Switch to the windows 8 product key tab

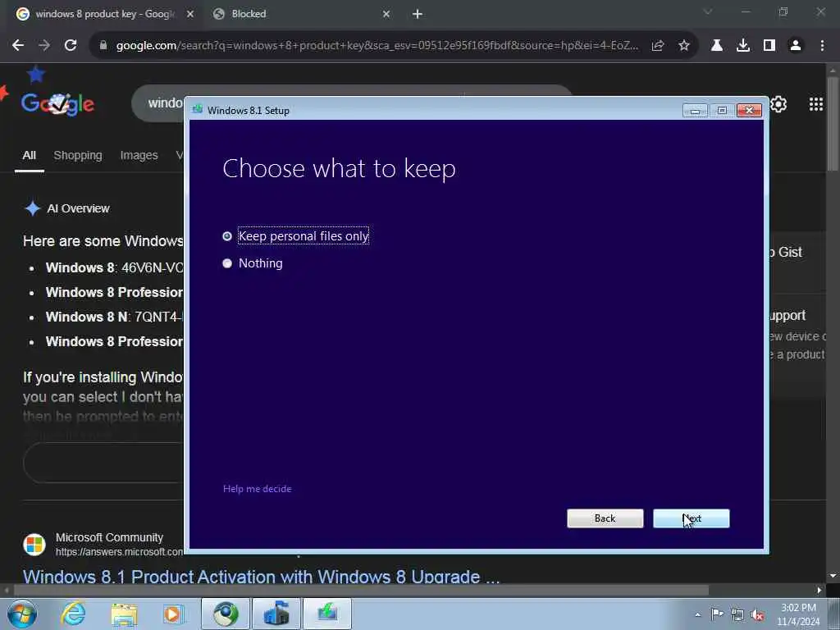click(x=104, y=14)
